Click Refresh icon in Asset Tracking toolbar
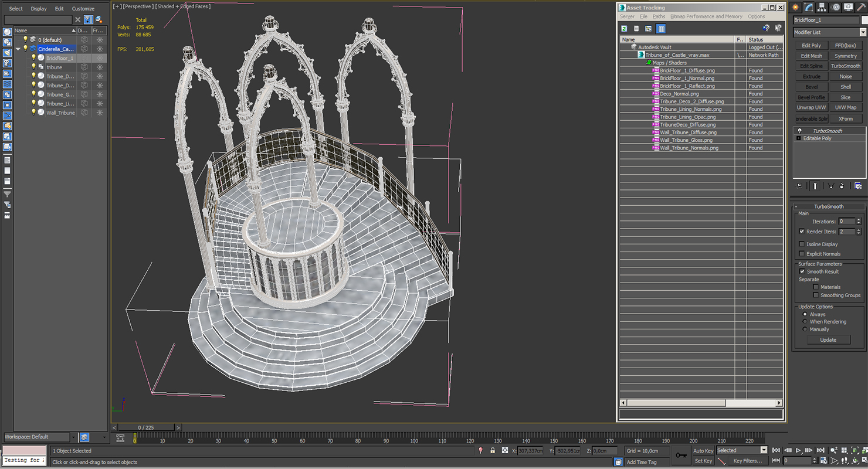This screenshot has height=469, width=868. pyautogui.click(x=624, y=28)
